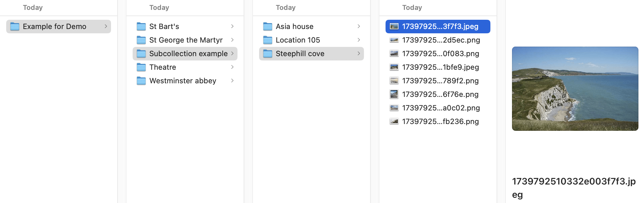The height and width of the screenshot is (203, 644).
Task: Expand the Westminster abbey chevron
Action: 232,81
